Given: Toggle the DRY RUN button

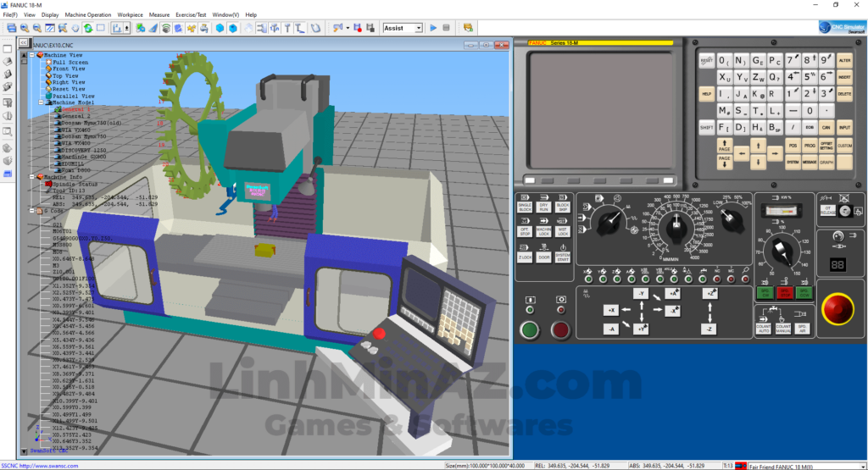Looking at the screenshot, I should [x=543, y=207].
